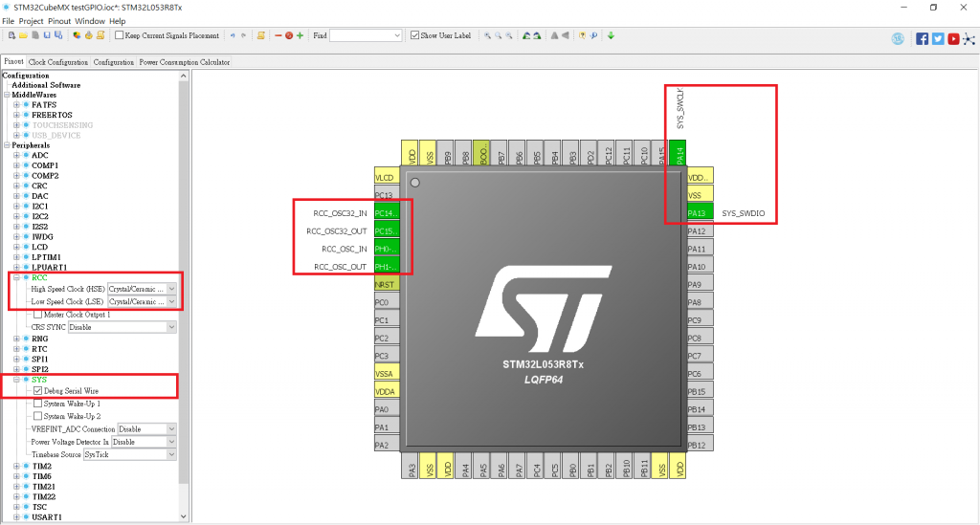Click the green plus toolbar icon
Image resolution: width=980 pixels, height=525 pixels.
300,35
